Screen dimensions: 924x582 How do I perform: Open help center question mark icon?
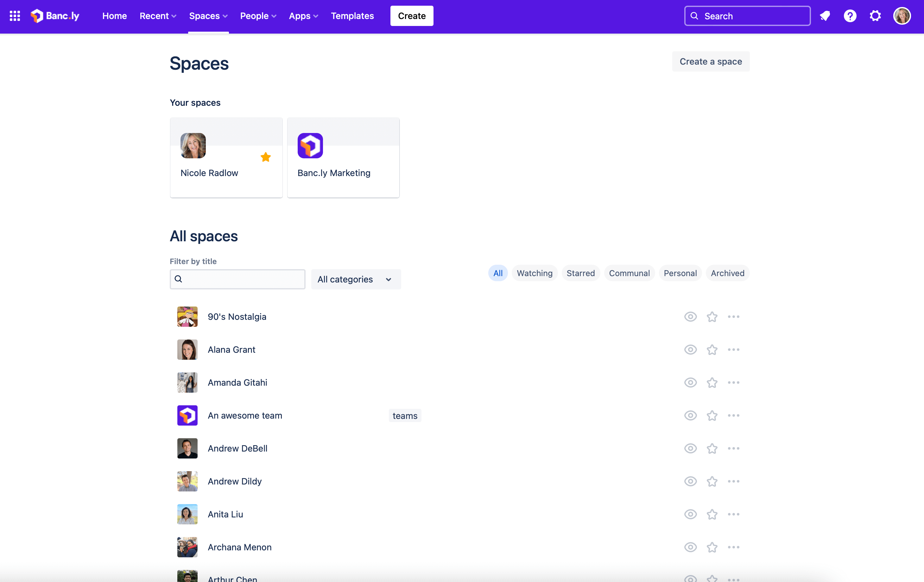point(850,16)
